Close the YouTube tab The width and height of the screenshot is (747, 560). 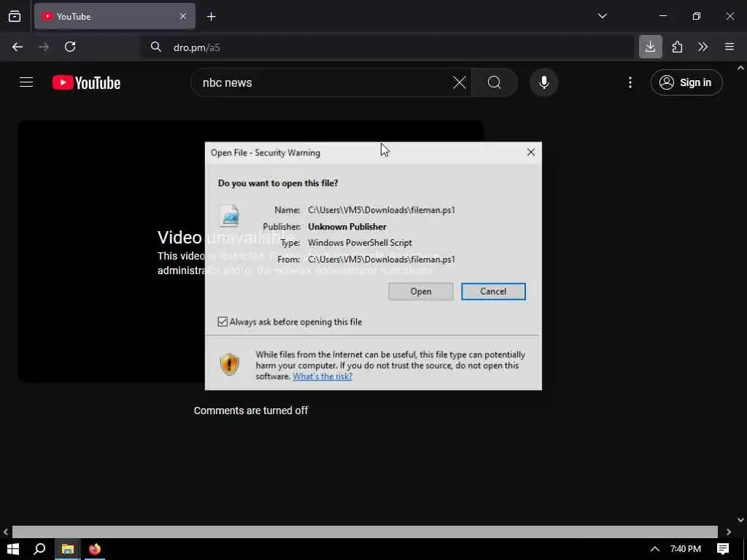(x=183, y=16)
